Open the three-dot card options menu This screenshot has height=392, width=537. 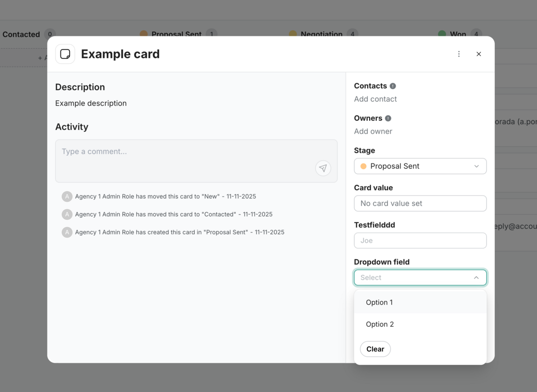coord(459,54)
